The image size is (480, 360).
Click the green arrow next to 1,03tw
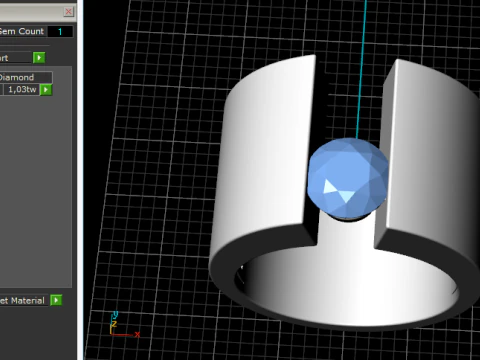point(46,90)
